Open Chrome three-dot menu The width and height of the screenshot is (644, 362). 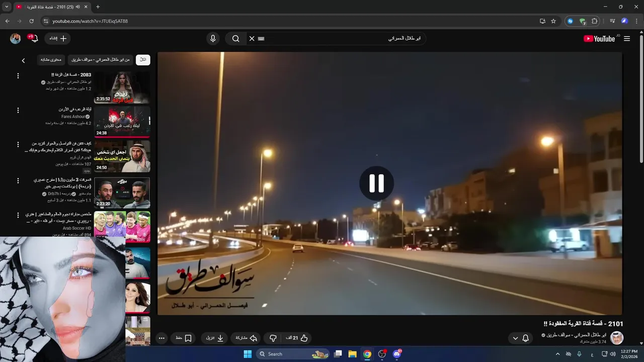click(x=636, y=21)
